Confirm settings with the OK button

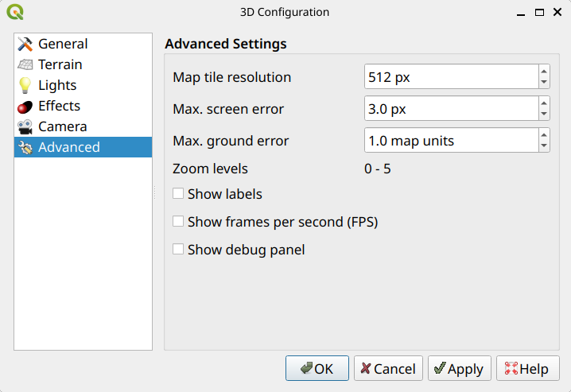click(317, 368)
